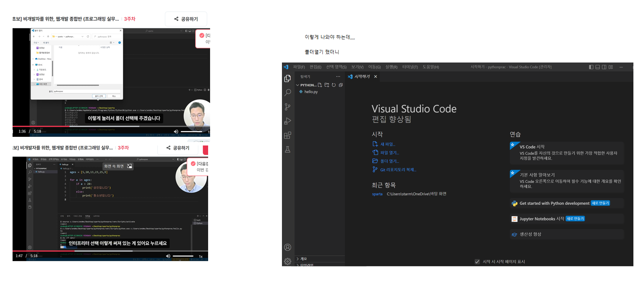This screenshot has height=289, width=644.
Task: Open the Testing flask icon
Action: tap(287, 149)
